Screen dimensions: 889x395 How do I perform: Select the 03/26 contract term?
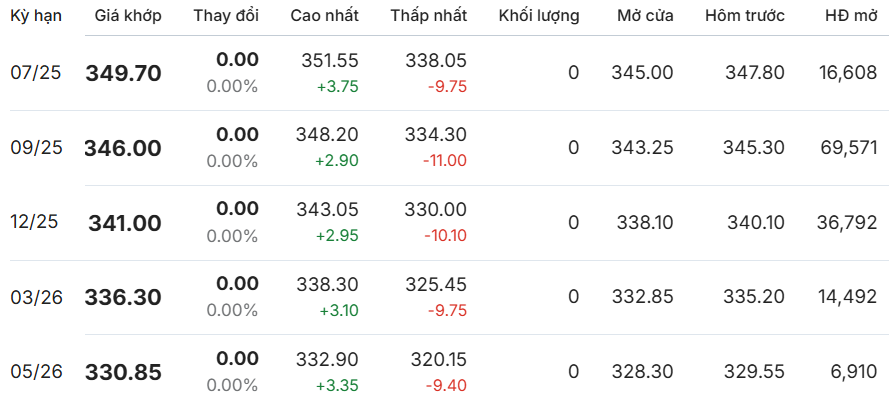(x=37, y=296)
